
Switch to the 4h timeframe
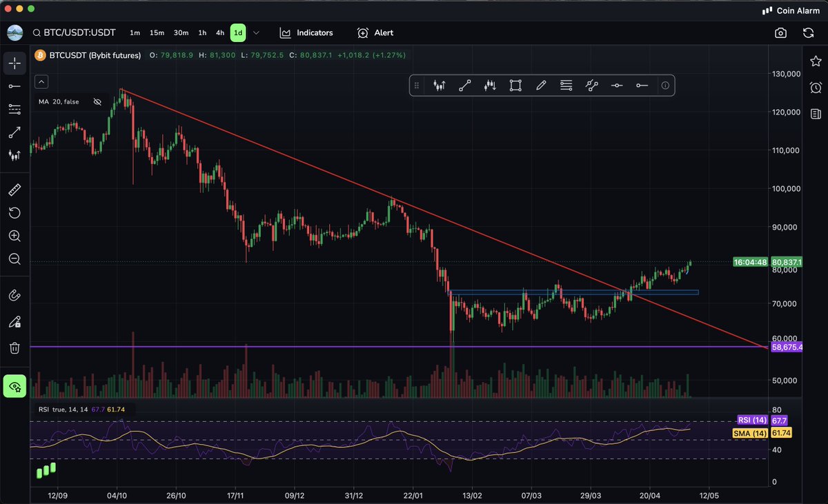(x=220, y=32)
